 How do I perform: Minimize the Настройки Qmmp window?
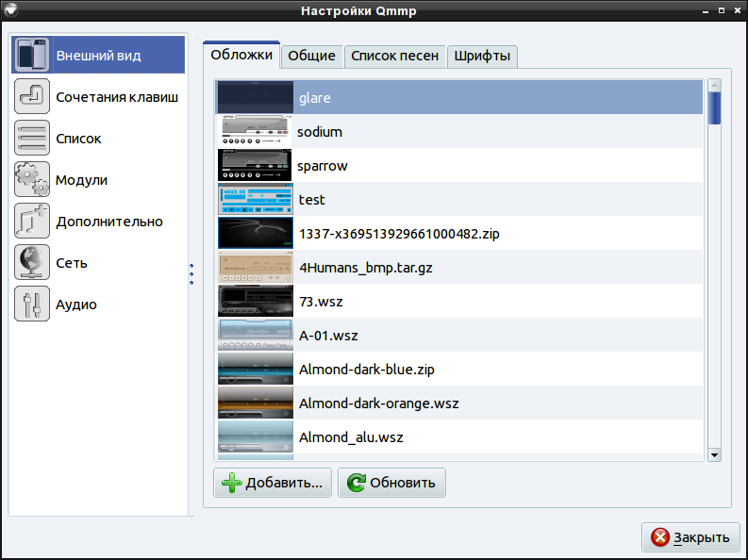706,10
